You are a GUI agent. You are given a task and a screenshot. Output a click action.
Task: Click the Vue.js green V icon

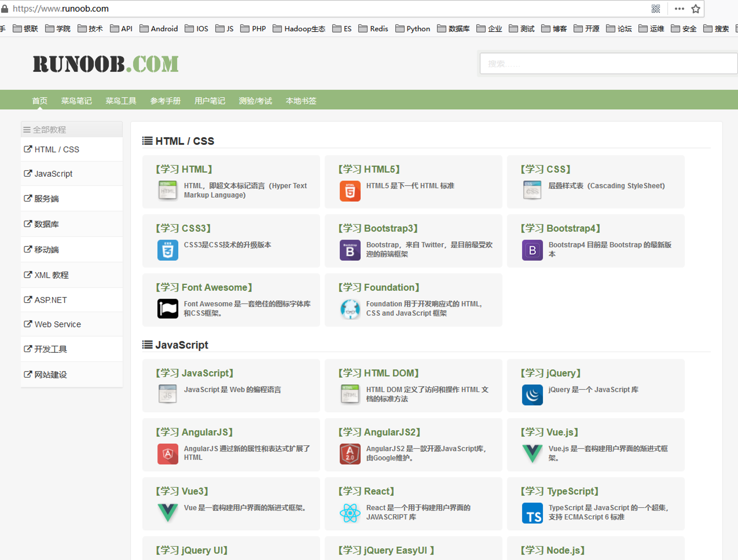click(x=532, y=454)
